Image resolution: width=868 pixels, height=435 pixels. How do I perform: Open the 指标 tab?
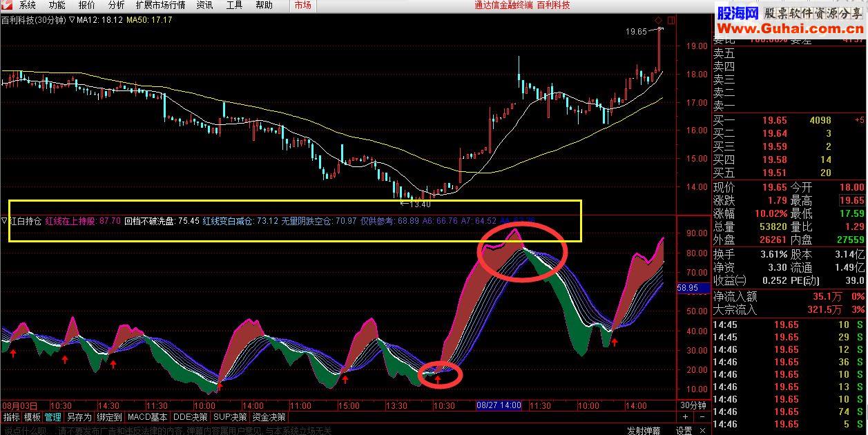point(12,417)
